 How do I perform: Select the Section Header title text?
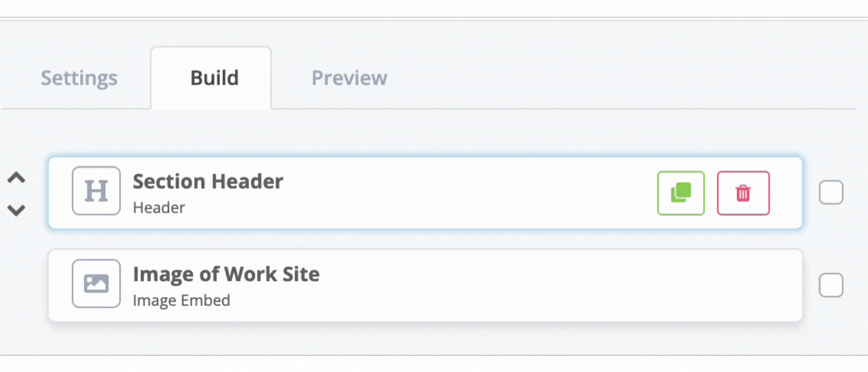coord(208,181)
